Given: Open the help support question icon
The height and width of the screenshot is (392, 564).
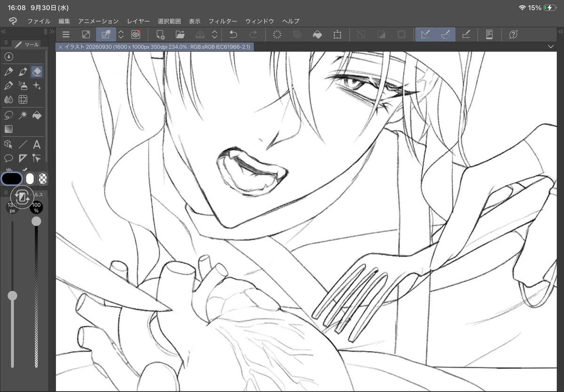Looking at the screenshot, I should click(x=513, y=34).
